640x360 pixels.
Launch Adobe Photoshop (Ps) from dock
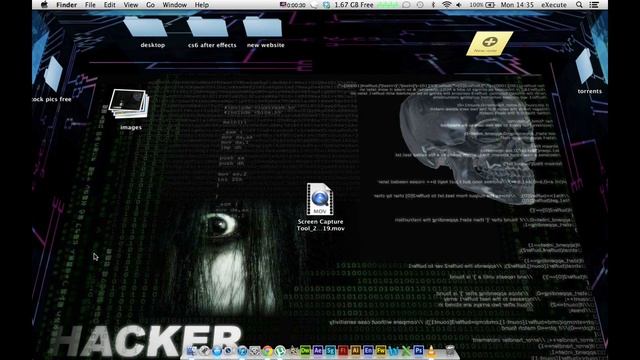[419, 350]
